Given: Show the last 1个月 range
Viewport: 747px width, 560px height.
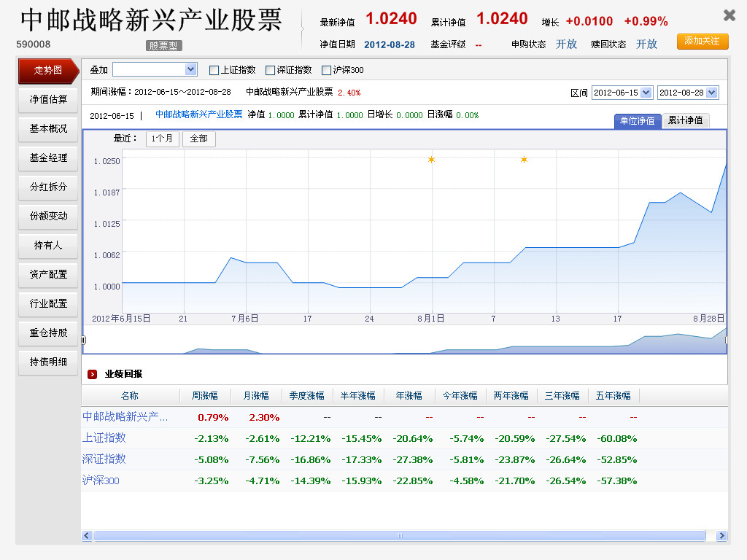Looking at the screenshot, I should coord(163,139).
